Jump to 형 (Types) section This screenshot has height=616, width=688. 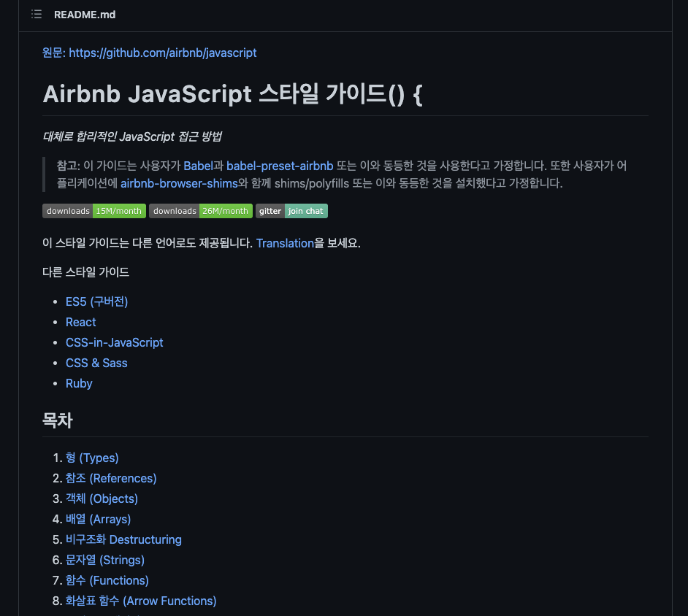pyautogui.click(x=92, y=458)
